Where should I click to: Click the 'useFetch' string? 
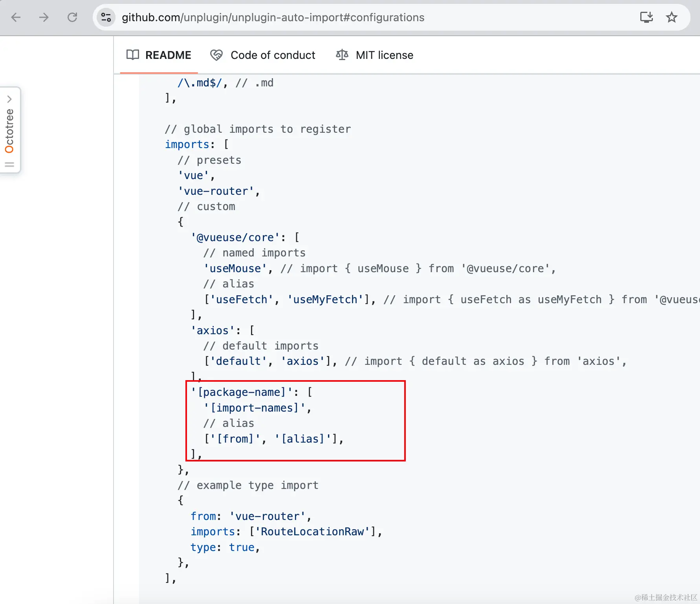(x=242, y=300)
